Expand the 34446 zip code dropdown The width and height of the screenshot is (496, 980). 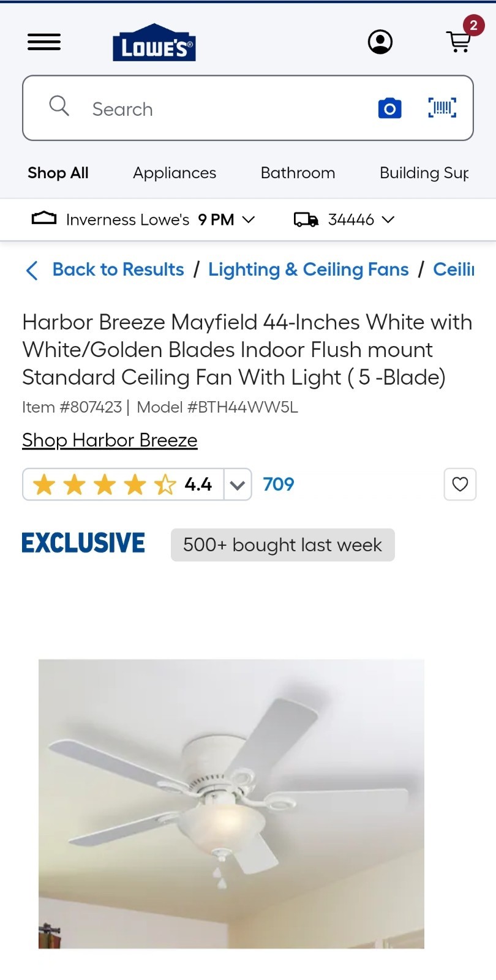388,219
